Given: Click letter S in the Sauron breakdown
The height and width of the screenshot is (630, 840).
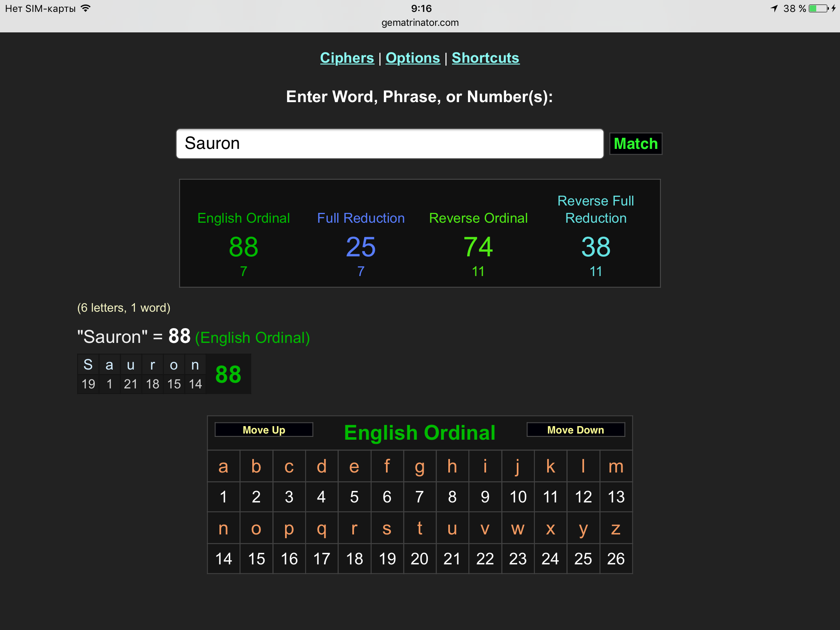Looking at the screenshot, I should point(88,365).
